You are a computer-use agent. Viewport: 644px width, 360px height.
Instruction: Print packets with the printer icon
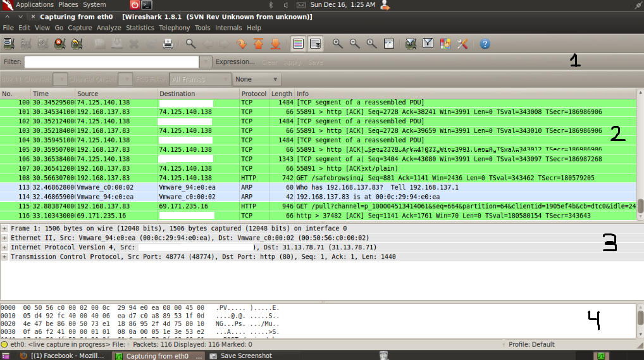click(x=168, y=44)
